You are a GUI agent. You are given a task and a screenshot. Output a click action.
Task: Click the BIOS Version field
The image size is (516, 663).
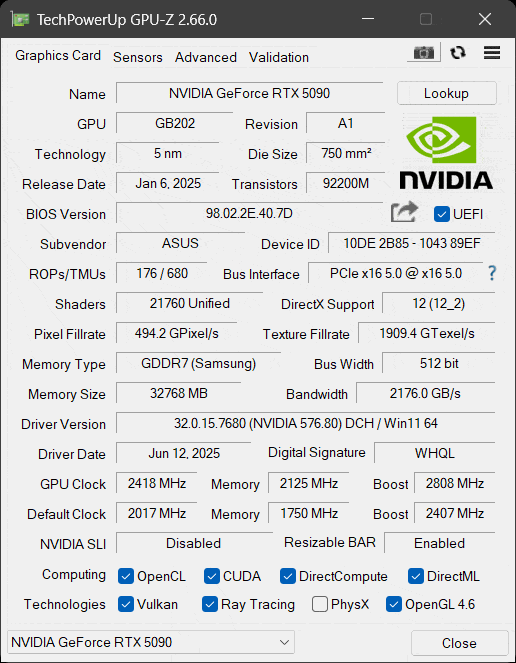coord(250,213)
